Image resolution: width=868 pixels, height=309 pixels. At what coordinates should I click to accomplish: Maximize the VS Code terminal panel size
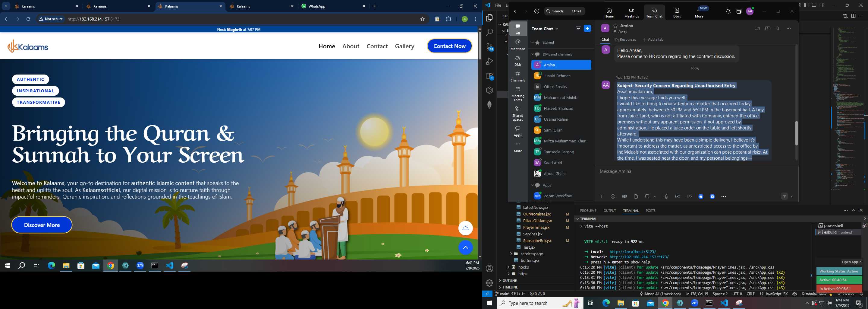(x=853, y=211)
